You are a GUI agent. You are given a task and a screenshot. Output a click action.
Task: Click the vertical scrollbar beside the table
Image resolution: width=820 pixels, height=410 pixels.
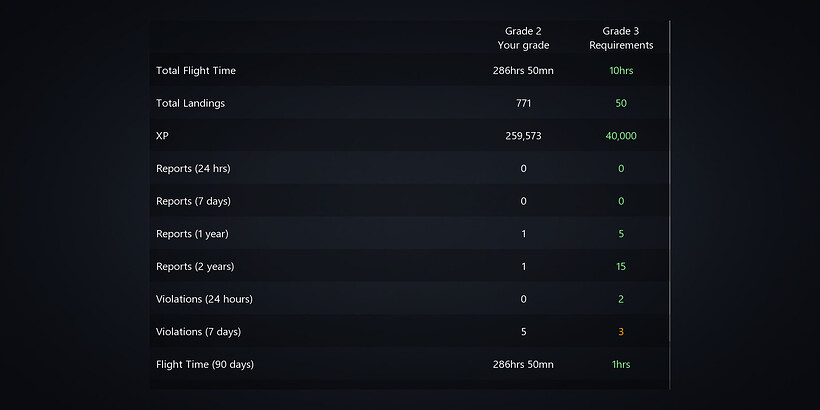669,205
